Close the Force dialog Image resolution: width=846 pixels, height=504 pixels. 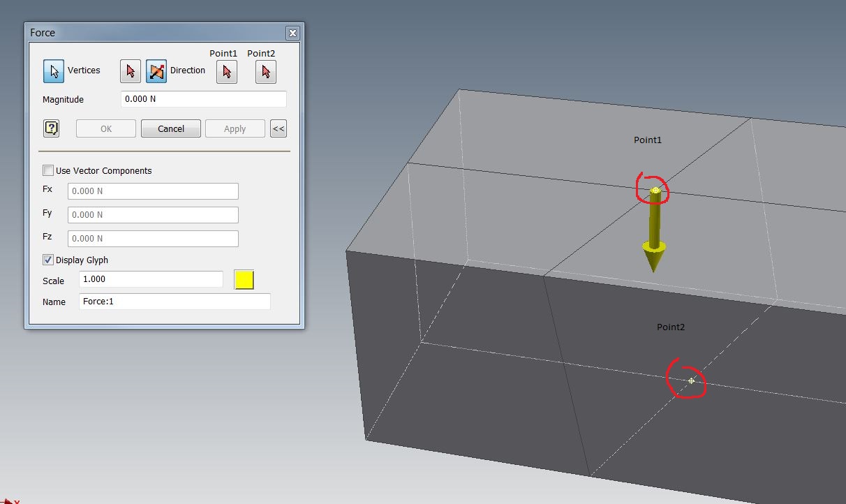pyautogui.click(x=293, y=33)
